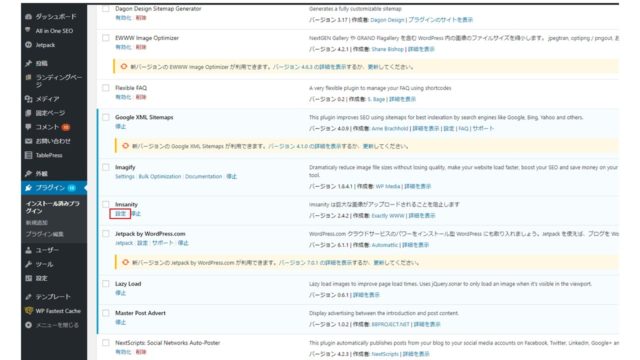Screen dimensions: 640x360
Task: Activate Dagon Design Sitemap Generator via 有効化
Action: [123, 18]
